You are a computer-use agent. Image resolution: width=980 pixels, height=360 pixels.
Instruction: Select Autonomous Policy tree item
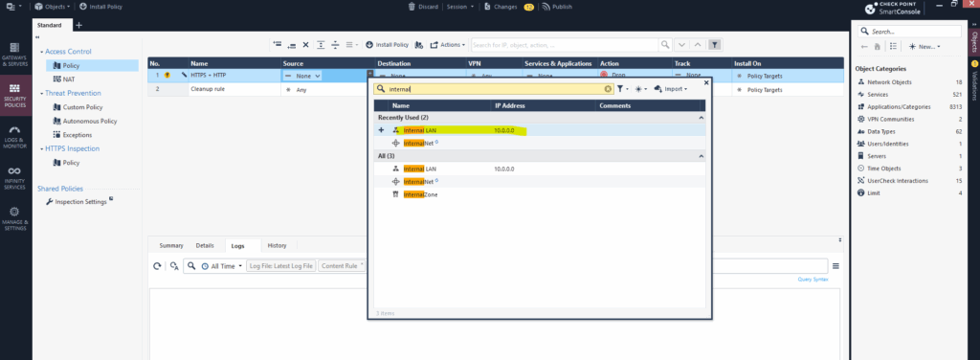coord(85,122)
